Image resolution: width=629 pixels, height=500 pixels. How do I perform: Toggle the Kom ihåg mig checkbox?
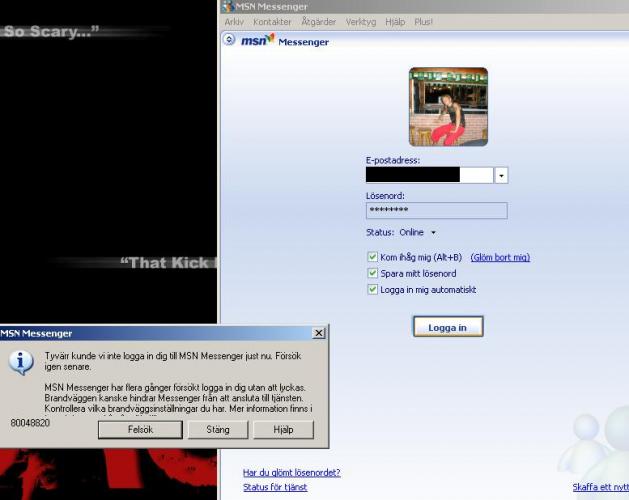pos(372,257)
